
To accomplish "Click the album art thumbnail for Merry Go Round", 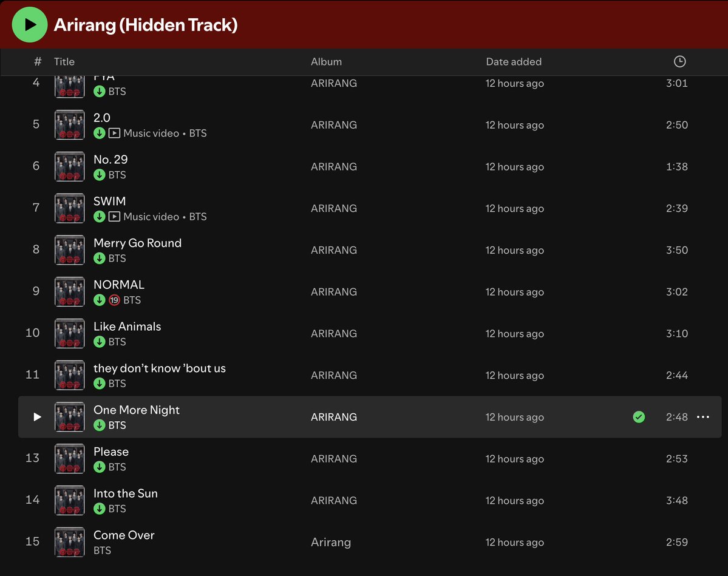I will click(x=70, y=250).
